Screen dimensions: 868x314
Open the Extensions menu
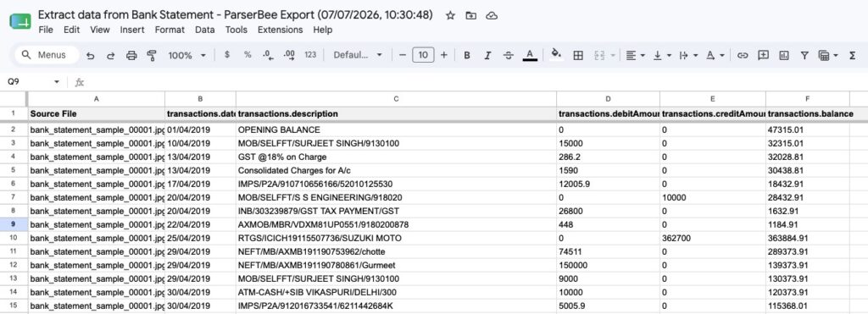(x=280, y=30)
